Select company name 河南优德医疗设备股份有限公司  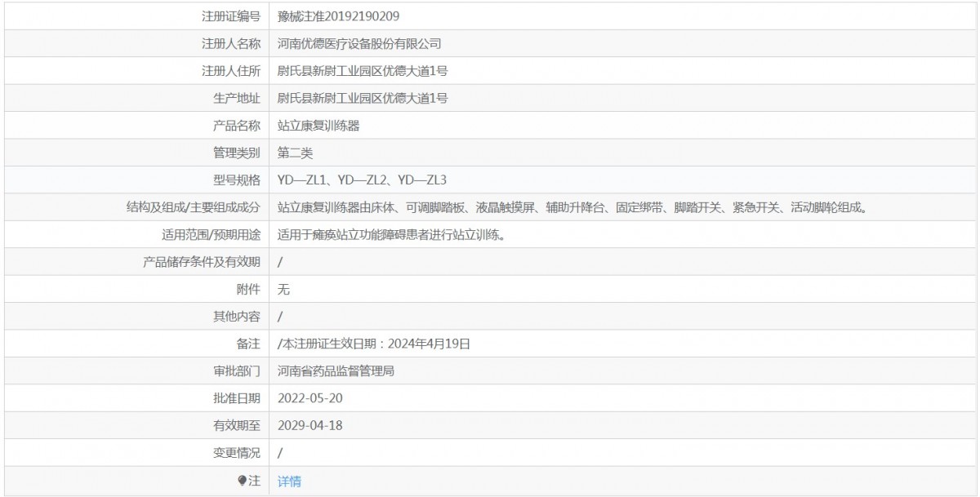tap(359, 44)
